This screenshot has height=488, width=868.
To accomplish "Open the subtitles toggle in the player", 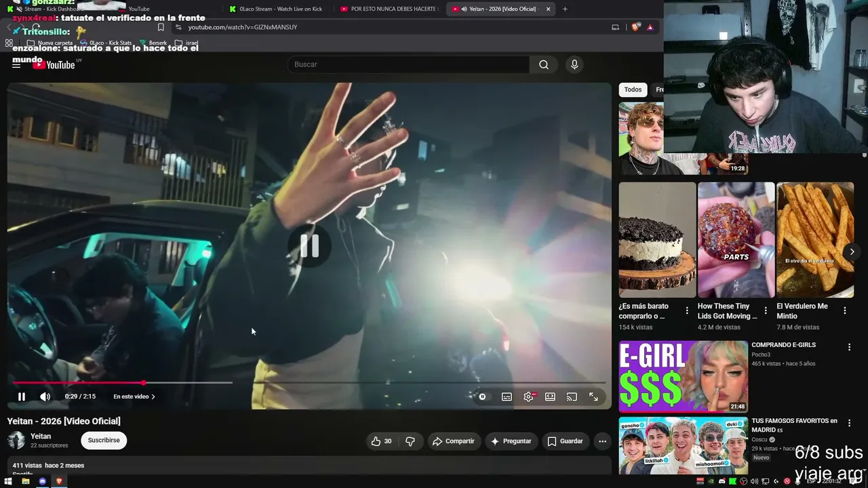I will [507, 396].
